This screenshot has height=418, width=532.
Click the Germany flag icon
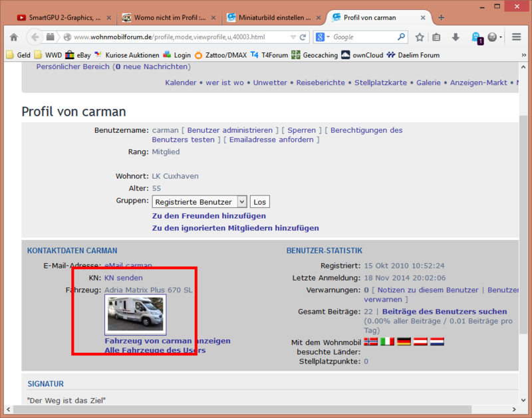[x=404, y=341]
